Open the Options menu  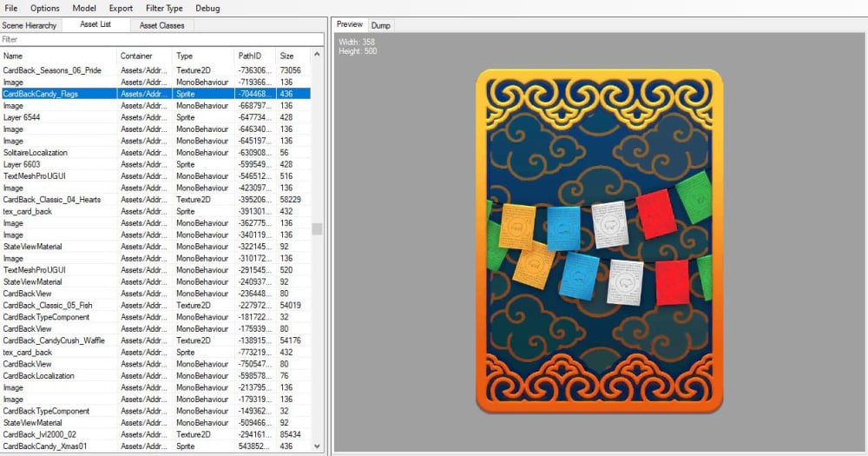pos(45,8)
